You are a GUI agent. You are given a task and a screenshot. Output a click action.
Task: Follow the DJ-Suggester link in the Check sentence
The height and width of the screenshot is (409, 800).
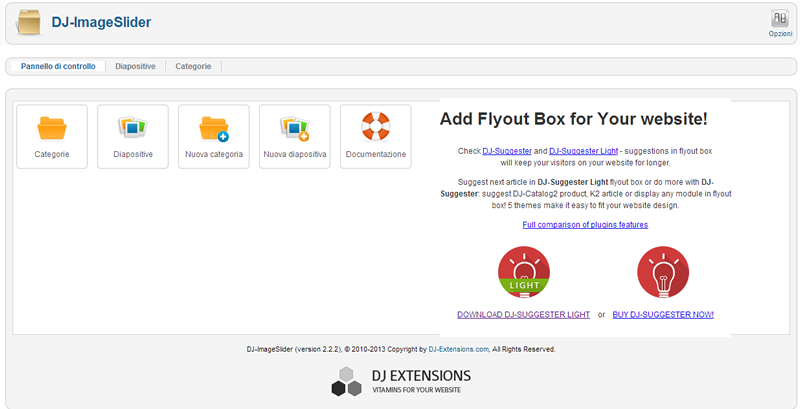pyautogui.click(x=507, y=151)
